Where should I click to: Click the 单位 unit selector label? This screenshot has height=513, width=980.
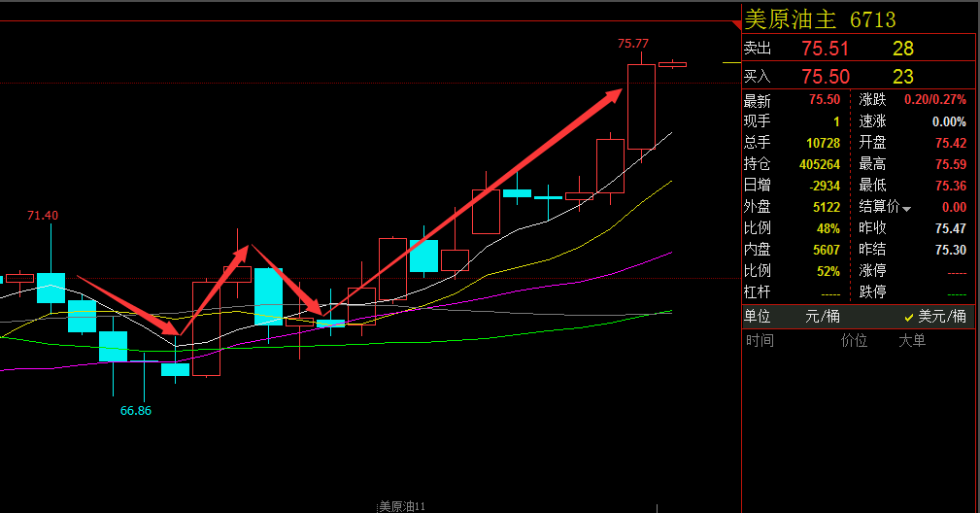pos(758,316)
